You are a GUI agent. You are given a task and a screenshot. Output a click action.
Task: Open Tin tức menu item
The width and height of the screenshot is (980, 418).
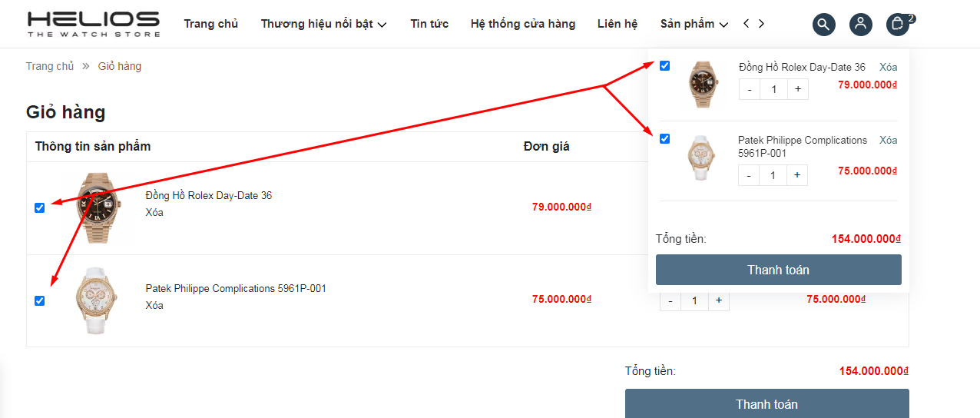click(429, 24)
